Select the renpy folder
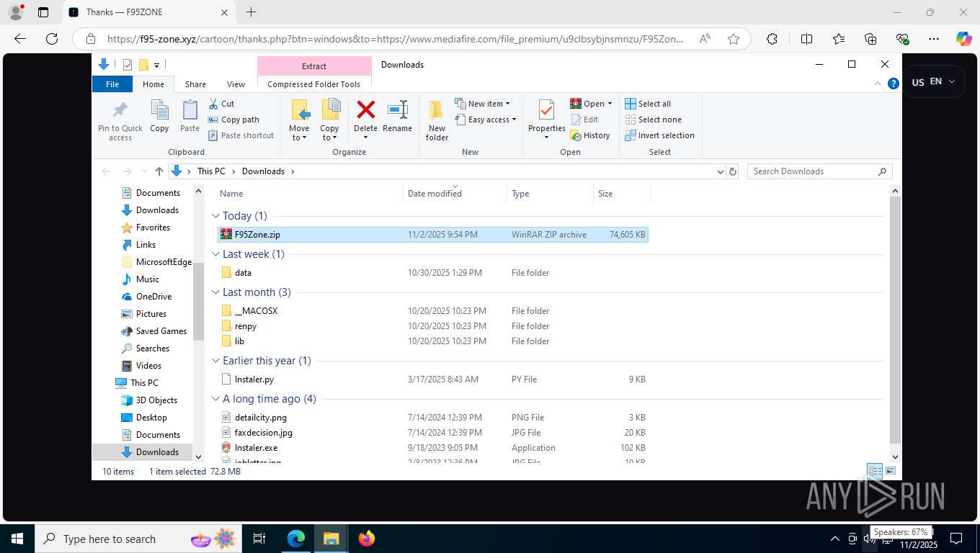Viewport: 980px width, 553px height. (x=433, y=326)
